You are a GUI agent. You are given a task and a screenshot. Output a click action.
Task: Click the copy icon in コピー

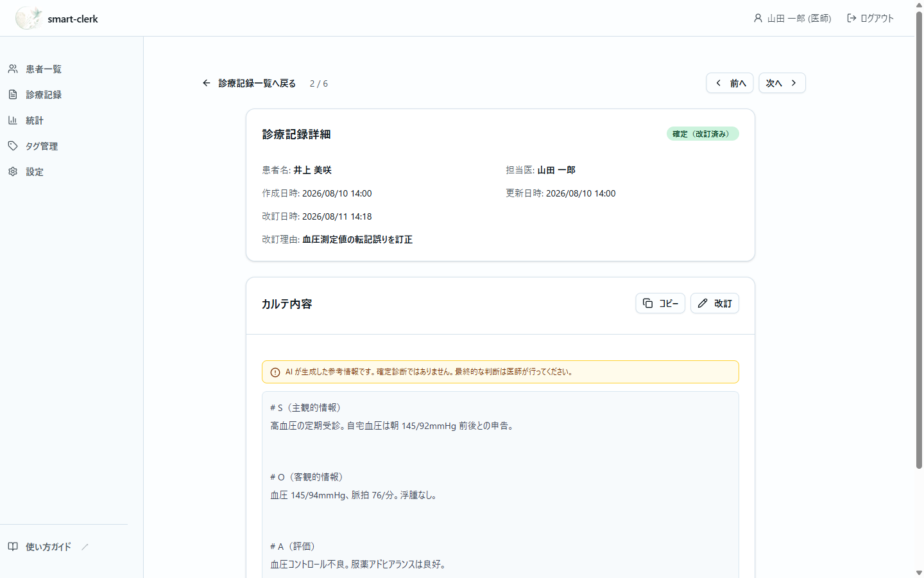(x=648, y=303)
